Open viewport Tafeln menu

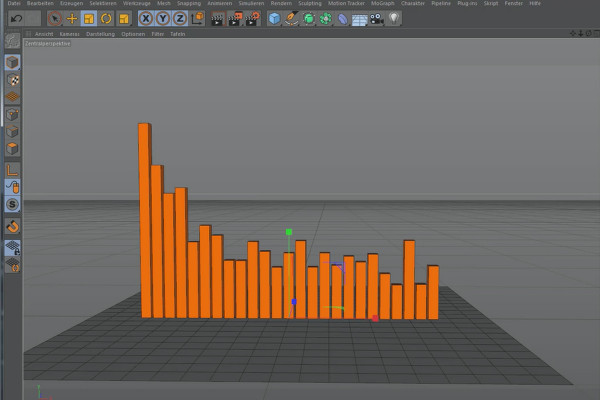[x=178, y=34]
